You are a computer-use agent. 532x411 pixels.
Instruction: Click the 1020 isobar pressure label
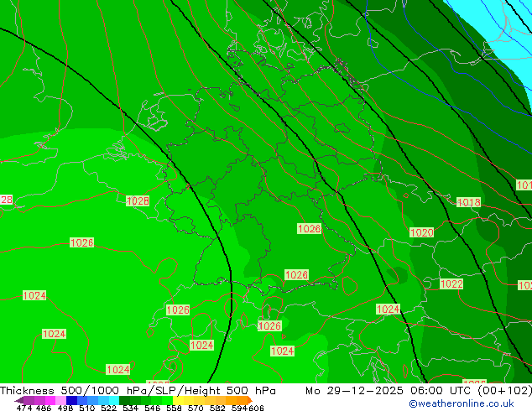coord(422,232)
